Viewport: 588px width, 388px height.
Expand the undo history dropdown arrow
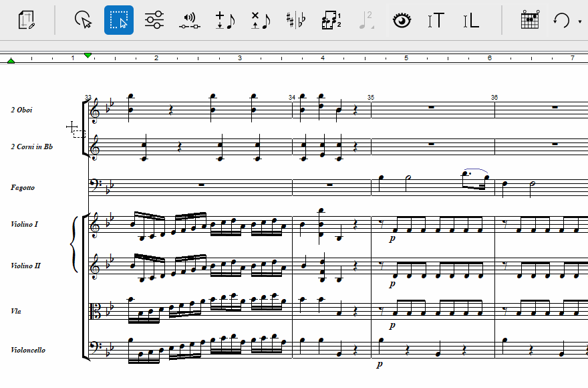pyautogui.click(x=579, y=21)
